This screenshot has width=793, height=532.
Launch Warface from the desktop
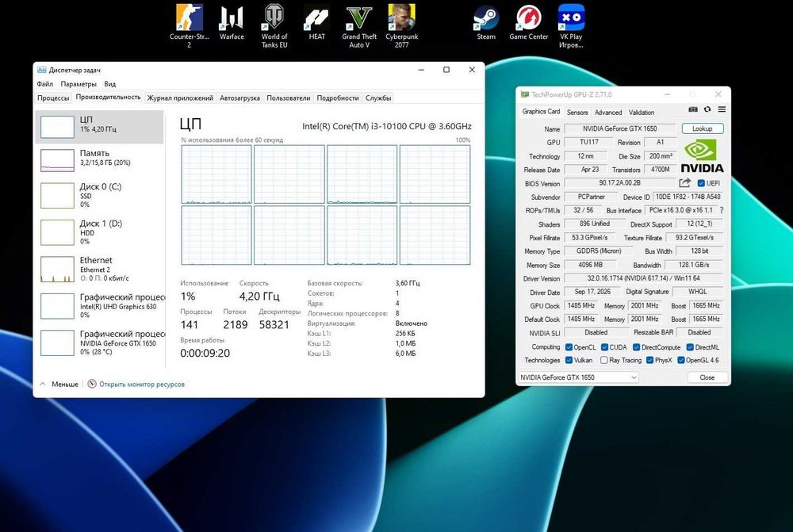tap(232, 22)
